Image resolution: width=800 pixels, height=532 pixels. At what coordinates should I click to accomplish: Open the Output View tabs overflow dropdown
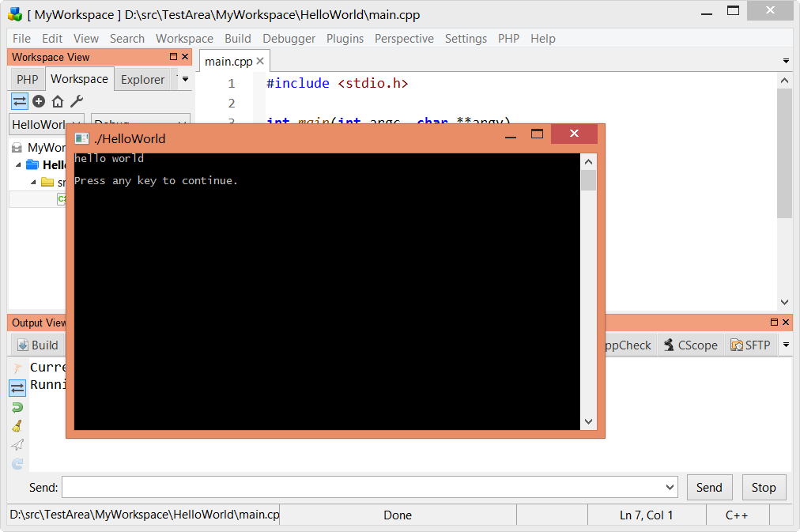[787, 345]
